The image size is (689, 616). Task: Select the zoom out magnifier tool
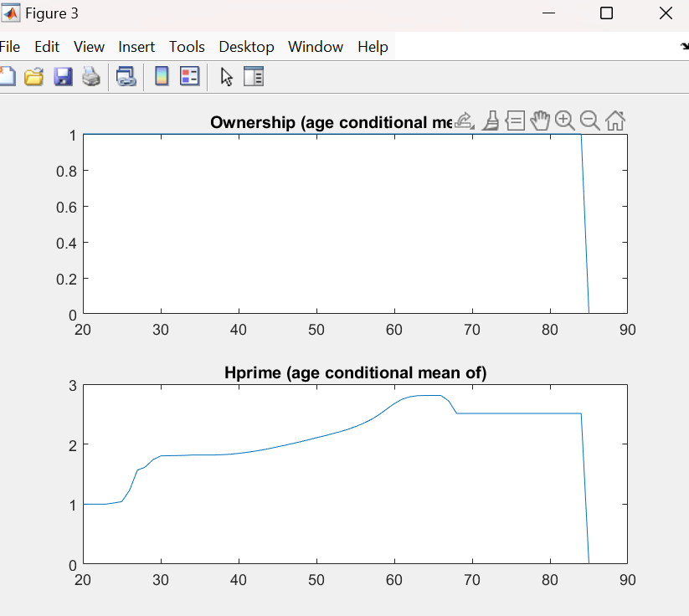pos(589,121)
